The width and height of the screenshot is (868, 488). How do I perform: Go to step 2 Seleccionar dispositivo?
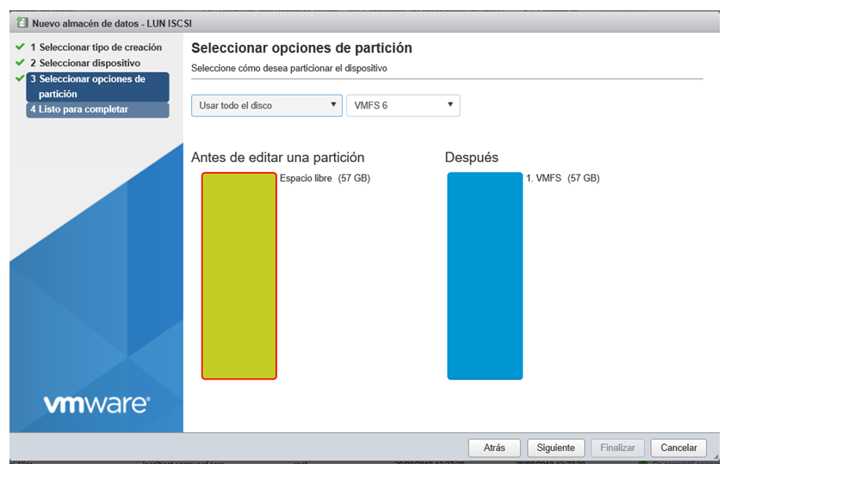(85, 63)
